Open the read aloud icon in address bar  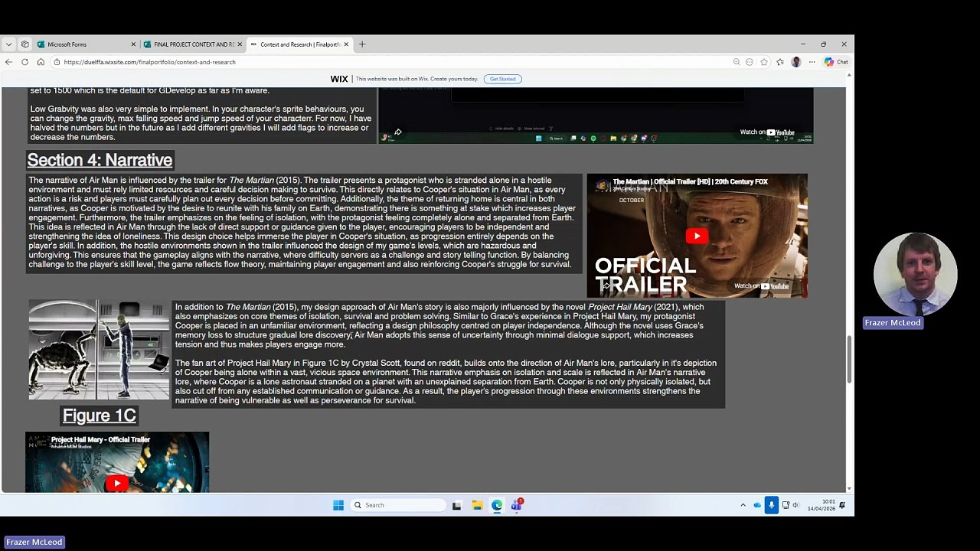click(x=750, y=62)
